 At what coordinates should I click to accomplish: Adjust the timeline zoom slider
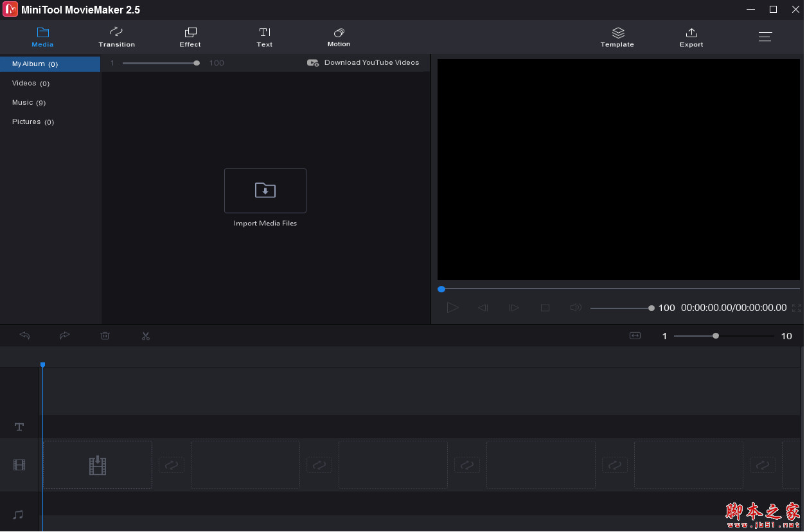point(724,336)
